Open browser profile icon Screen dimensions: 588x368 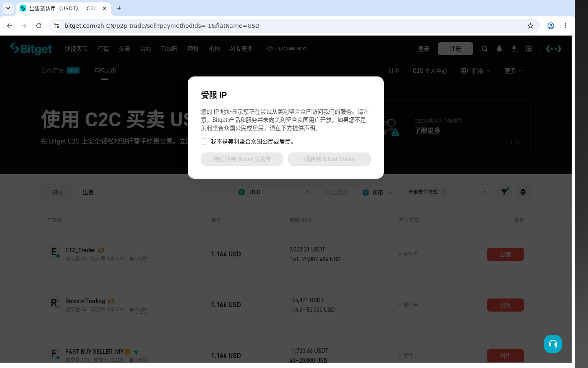pyautogui.click(x=551, y=26)
